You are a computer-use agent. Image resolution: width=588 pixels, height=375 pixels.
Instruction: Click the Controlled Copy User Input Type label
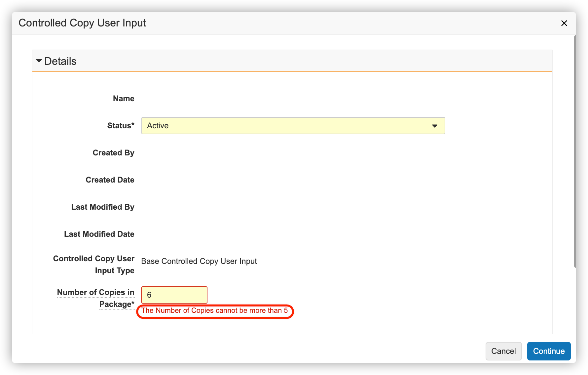click(x=94, y=264)
